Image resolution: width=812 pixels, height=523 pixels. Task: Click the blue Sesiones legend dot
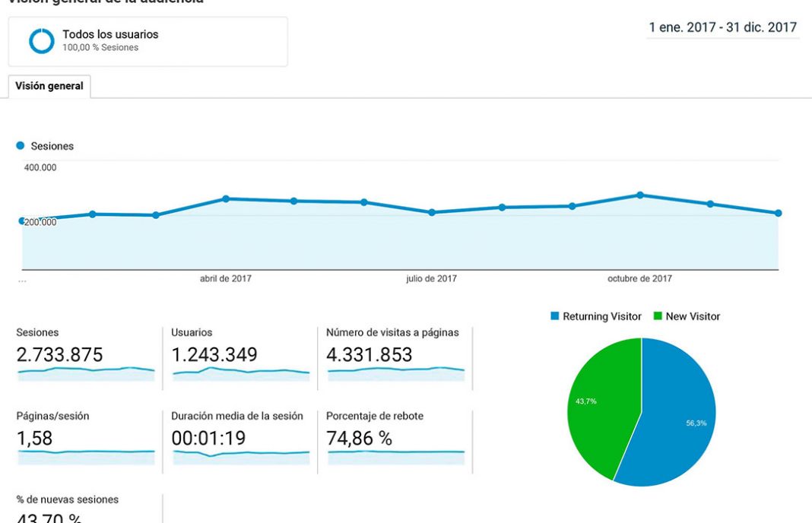click(21, 146)
